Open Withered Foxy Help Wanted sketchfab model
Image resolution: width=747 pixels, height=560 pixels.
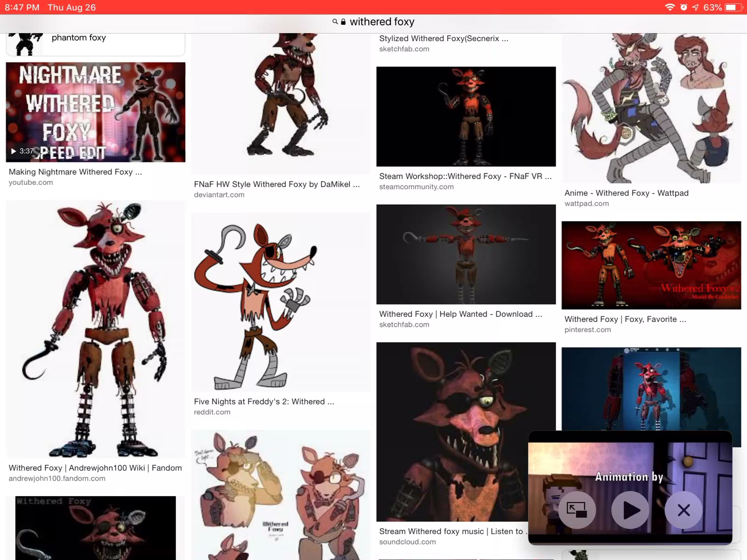[465, 254]
